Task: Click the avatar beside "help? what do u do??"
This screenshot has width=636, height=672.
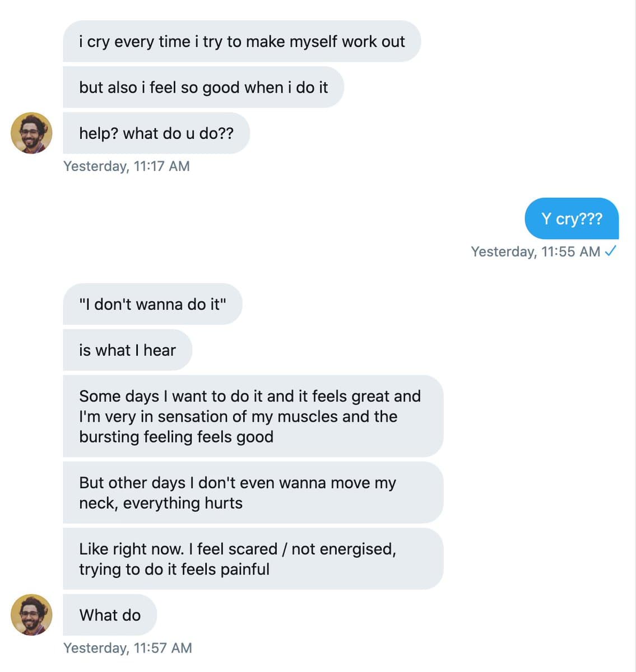Action: (31, 133)
